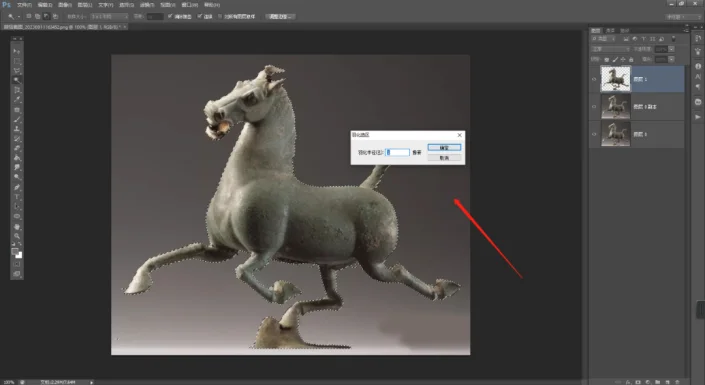Select the Path Selection tool
The width and height of the screenshot is (705, 385).
[x=17, y=207]
